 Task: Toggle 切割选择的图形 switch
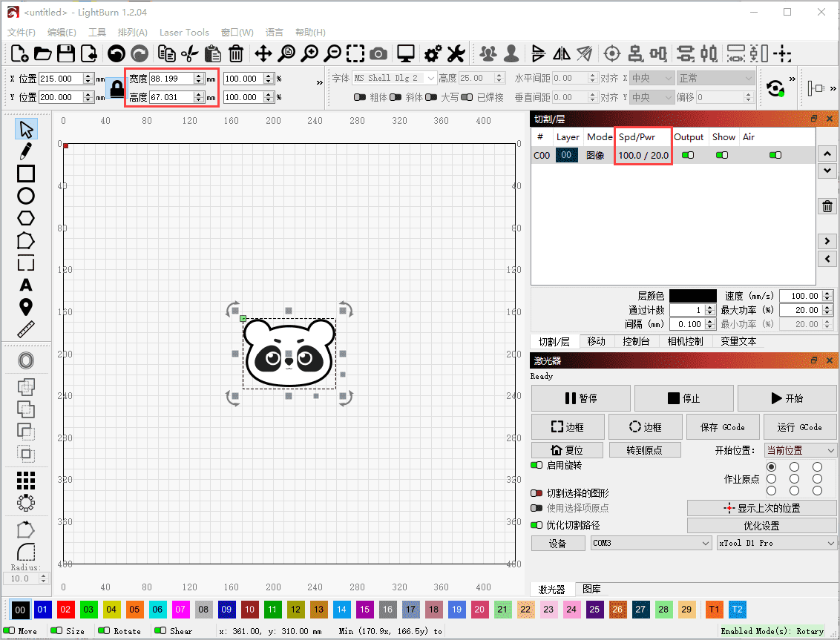(x=537, y=493)
